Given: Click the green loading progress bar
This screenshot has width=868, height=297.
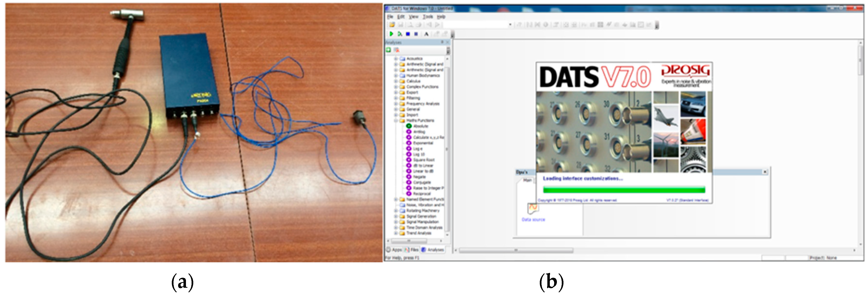Looking at the screenshot, I should (x=624, y=189).
